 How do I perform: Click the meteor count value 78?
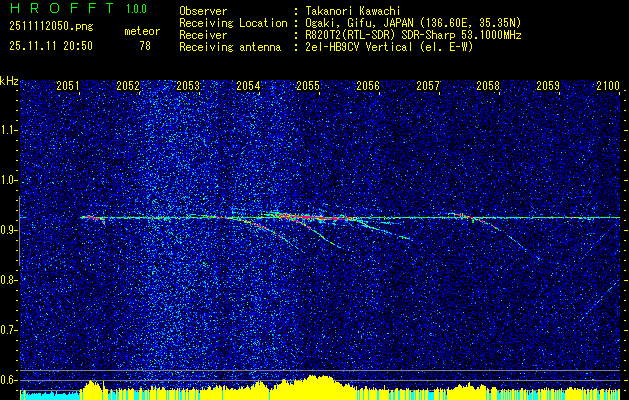click(145, 46)
